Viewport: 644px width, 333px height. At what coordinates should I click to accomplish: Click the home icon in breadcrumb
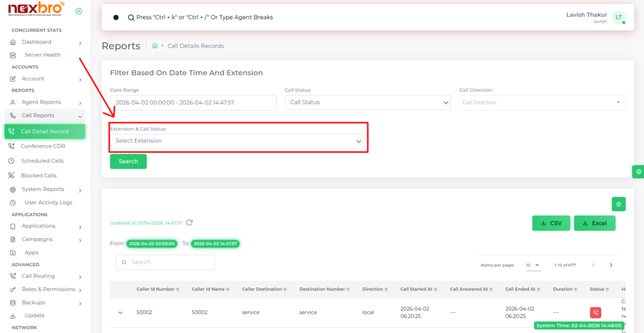(x=155, y=46)
